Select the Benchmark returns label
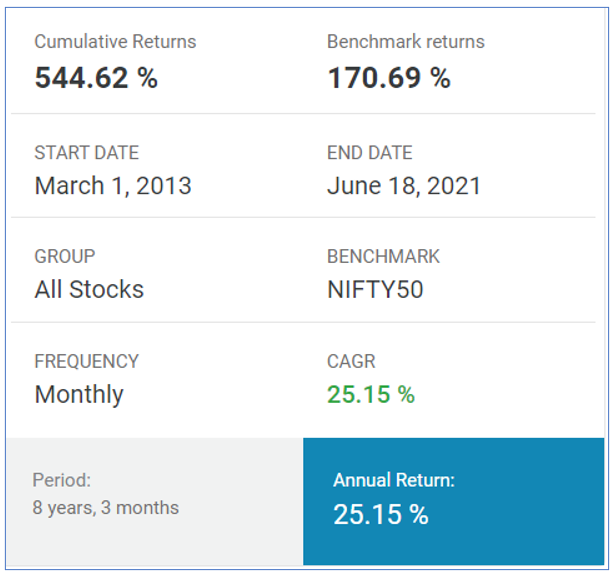This screenshot has height=576, width=615. [406, 42]
